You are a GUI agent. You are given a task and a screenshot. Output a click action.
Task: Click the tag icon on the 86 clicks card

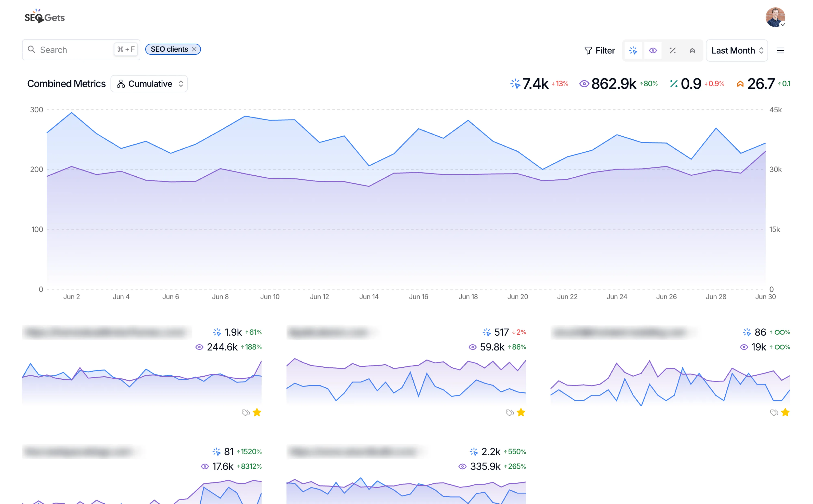[x=774, y=412]
